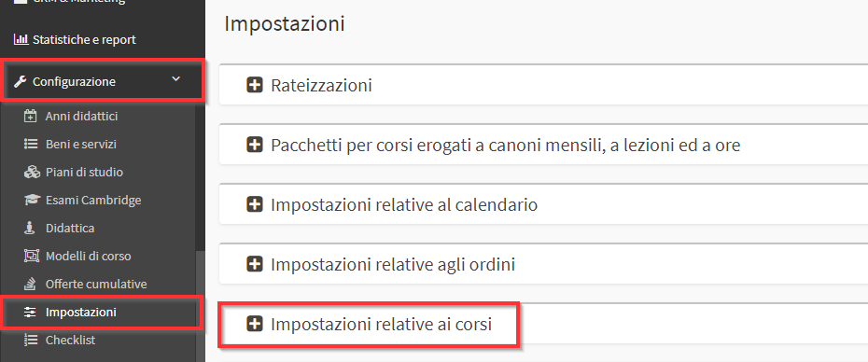Click the Didattica icon in the sidebar
The image size is (868, 362).
pos(29,228)
